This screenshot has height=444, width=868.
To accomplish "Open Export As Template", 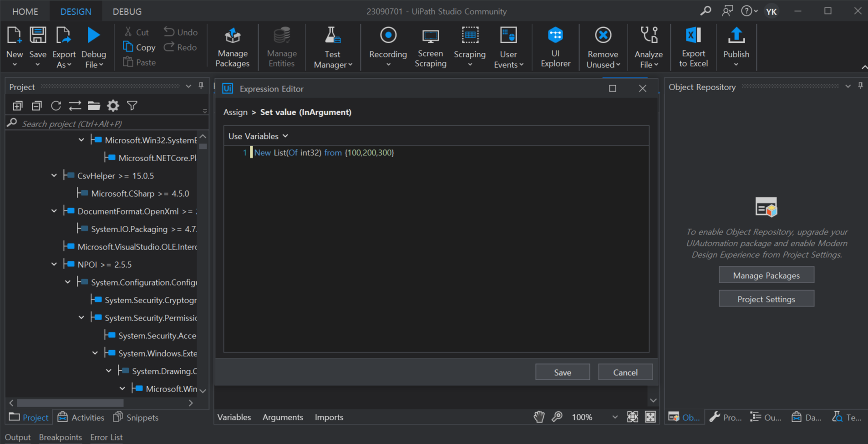I will click(64, 47).
